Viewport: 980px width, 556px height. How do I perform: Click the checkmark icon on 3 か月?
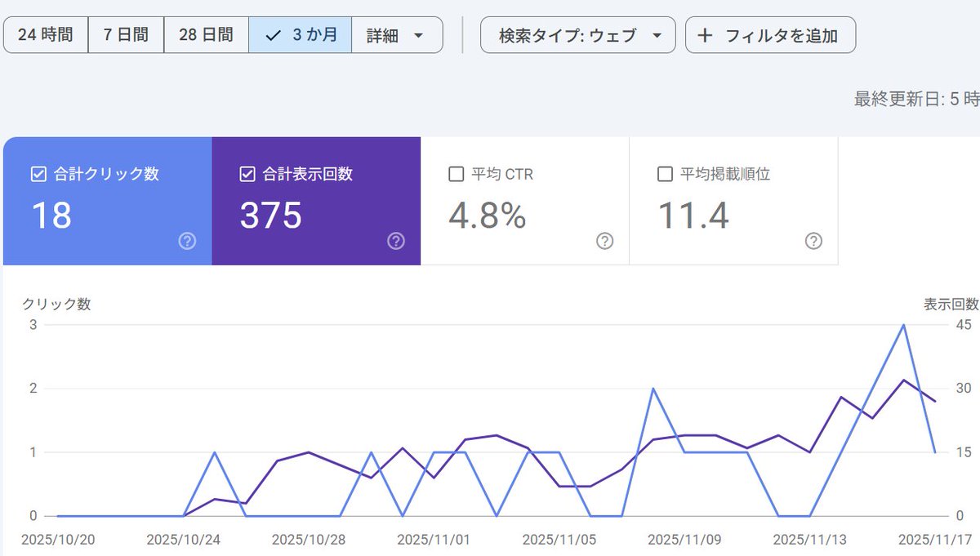[x=274, y=35]
